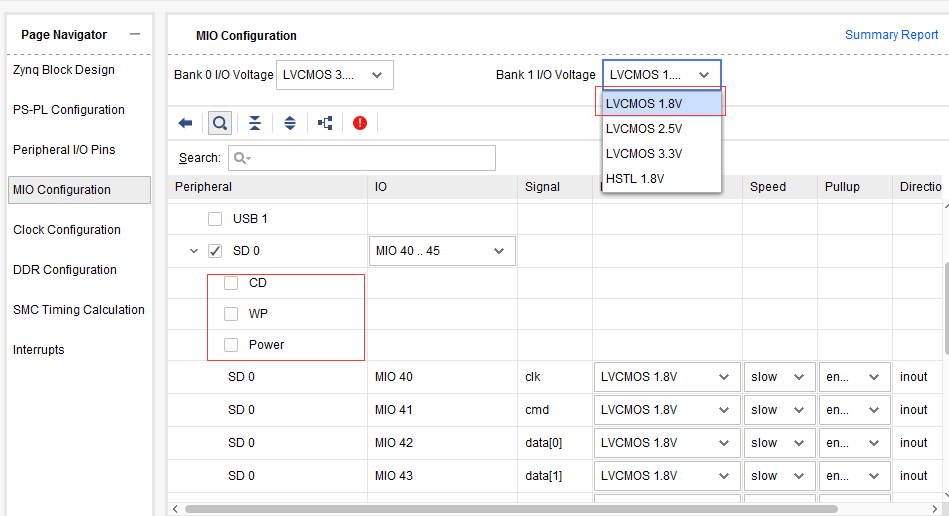Viewport: 949px width, 516px height.
Task: Select LVCMOS 1.8V from the voltage list
Action: 662,103
